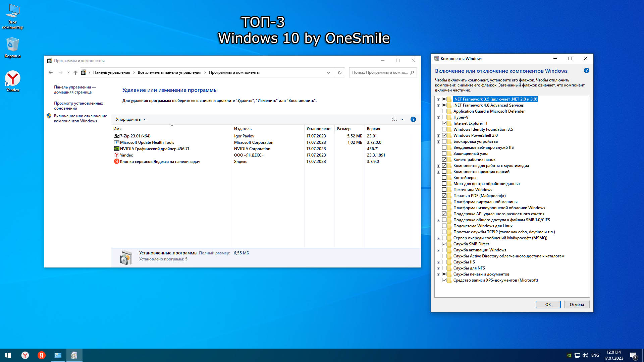Click the blue help icon in Programs toolbar

413,119
